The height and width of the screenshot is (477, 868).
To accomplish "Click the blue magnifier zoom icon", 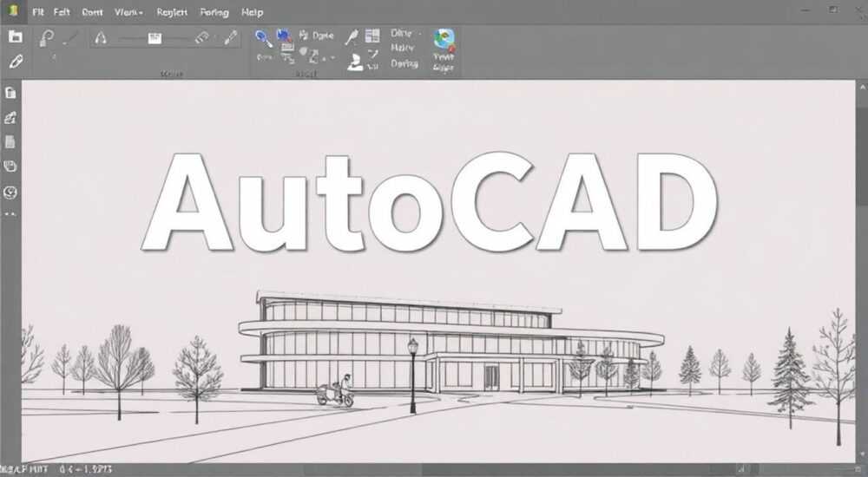I will point(264,38).
